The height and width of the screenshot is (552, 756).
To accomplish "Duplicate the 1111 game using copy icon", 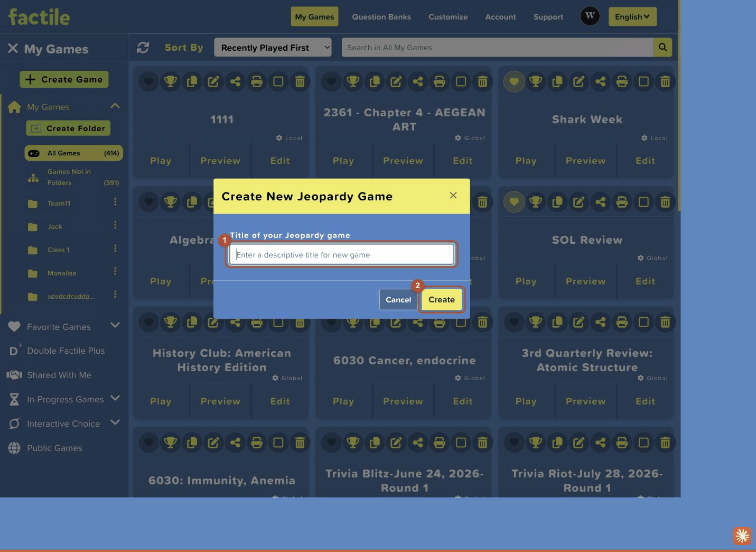I will pyautogui.click(x=192, y=81).
